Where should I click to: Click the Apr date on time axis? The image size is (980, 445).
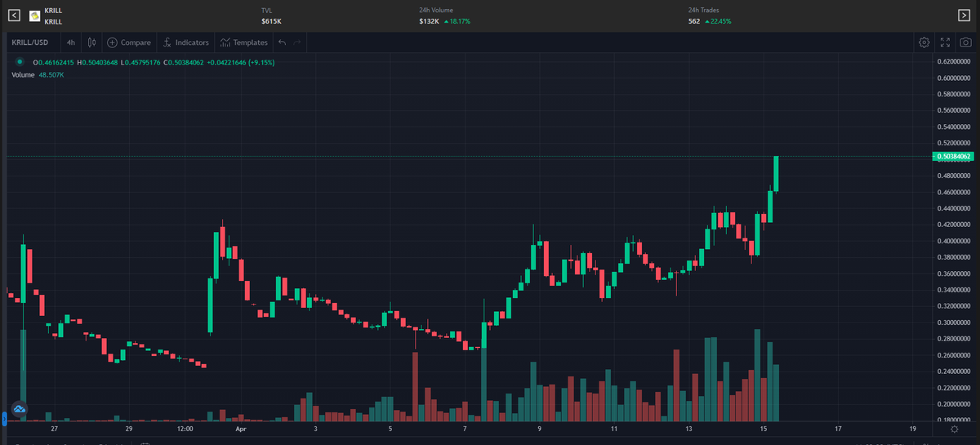coord(240,428)
